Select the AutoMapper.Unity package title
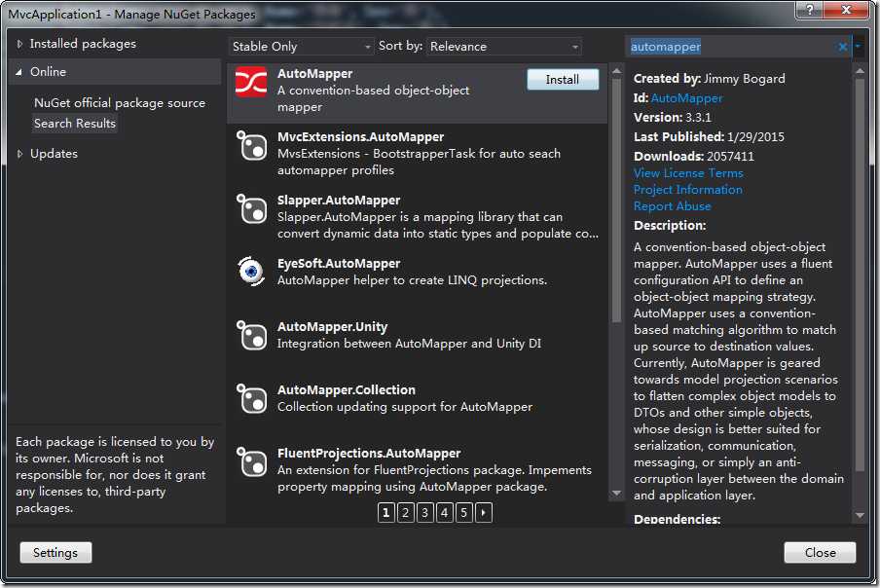The width and height of the screenshot is (880, 588). click(x=332, y=326)
